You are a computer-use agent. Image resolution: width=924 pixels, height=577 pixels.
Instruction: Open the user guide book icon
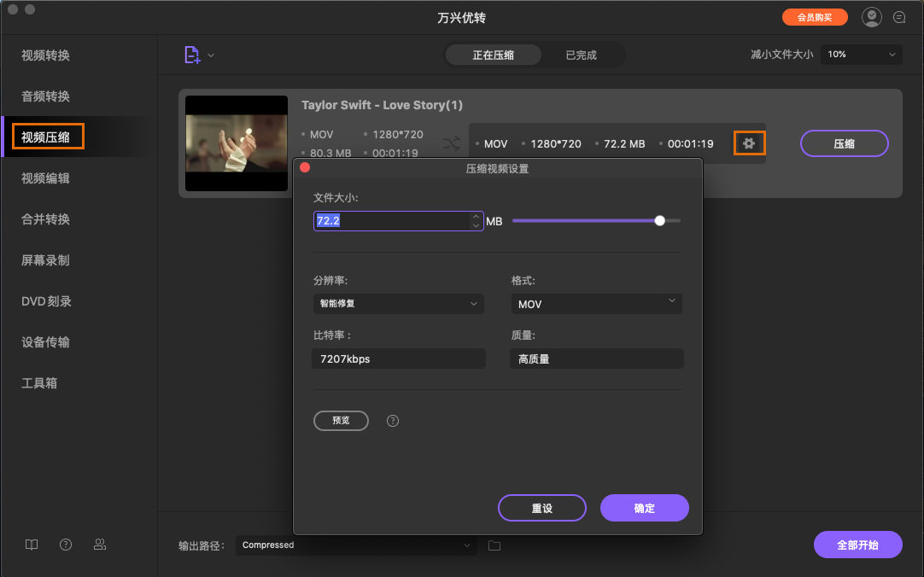(x=31, y=544)
